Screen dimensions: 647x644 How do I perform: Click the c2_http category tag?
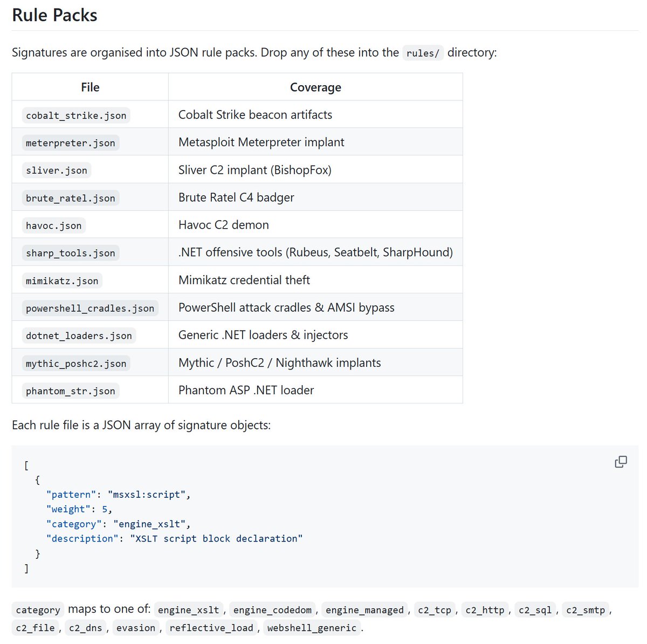coord(485,610)
